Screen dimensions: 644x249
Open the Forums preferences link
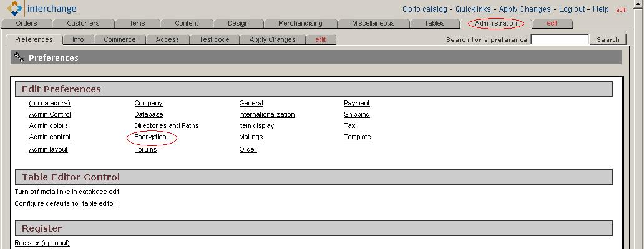pyautogui.click(x=145, y=149)
